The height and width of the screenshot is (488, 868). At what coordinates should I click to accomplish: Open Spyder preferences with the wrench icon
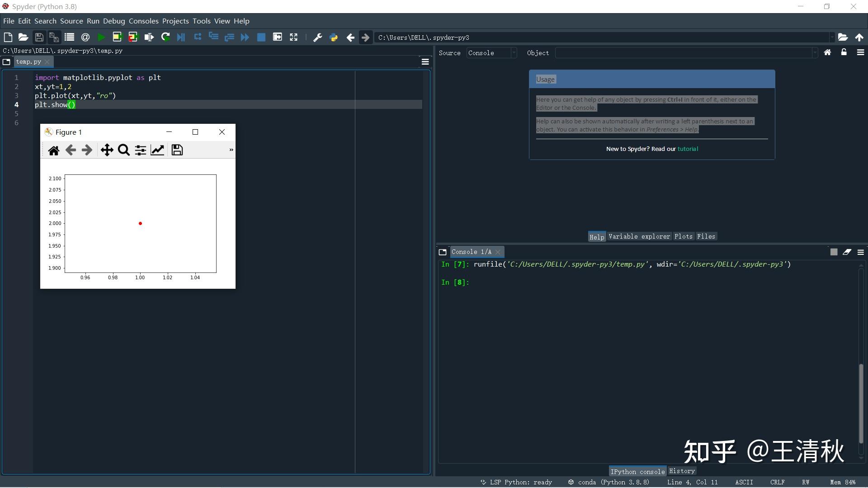click(x=317, y=37)
